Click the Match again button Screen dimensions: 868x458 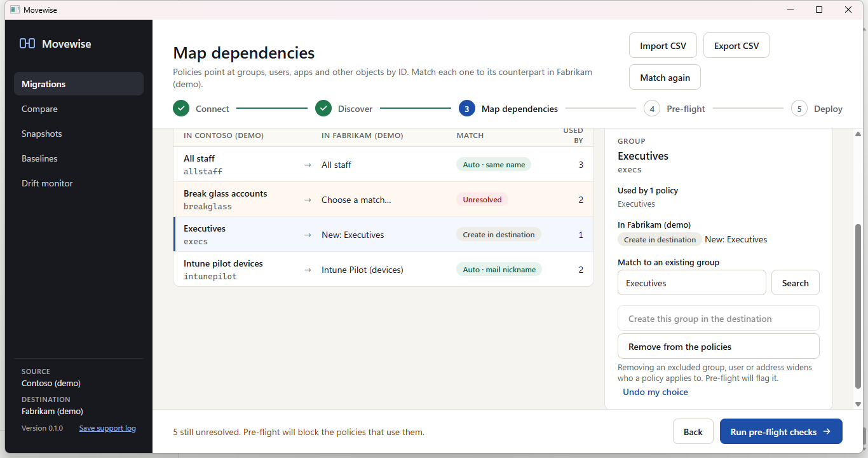665,78
